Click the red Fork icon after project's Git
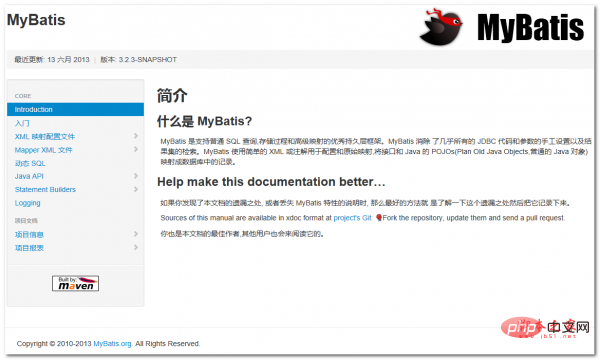 click(378, 218)
